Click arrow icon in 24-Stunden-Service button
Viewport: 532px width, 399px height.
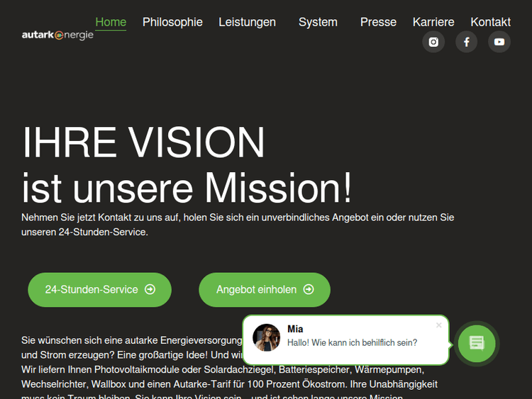tap(150, 289)
